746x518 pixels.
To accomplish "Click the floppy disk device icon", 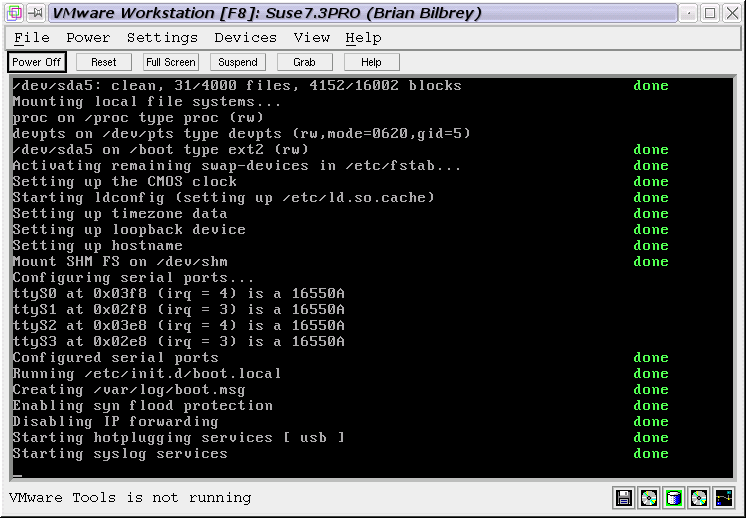I will pyautogui.click(x=624, y=498).
